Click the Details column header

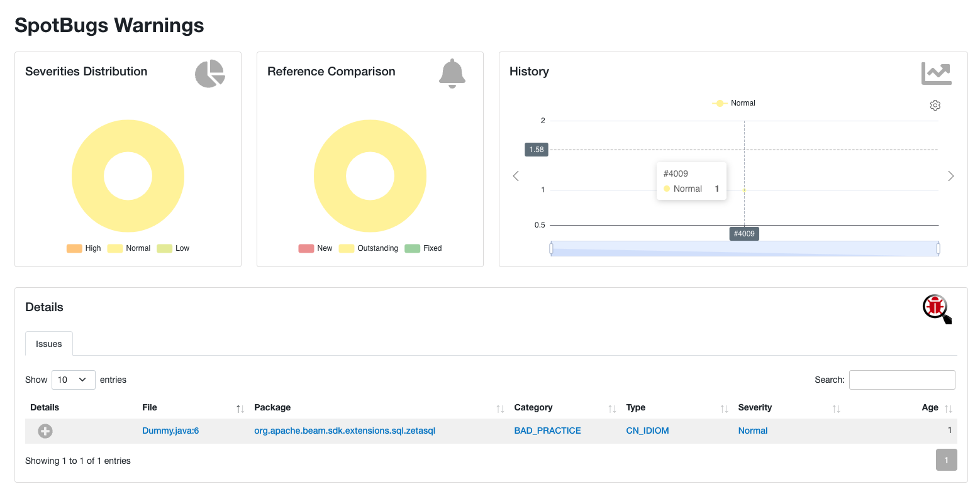click(45, 408)
